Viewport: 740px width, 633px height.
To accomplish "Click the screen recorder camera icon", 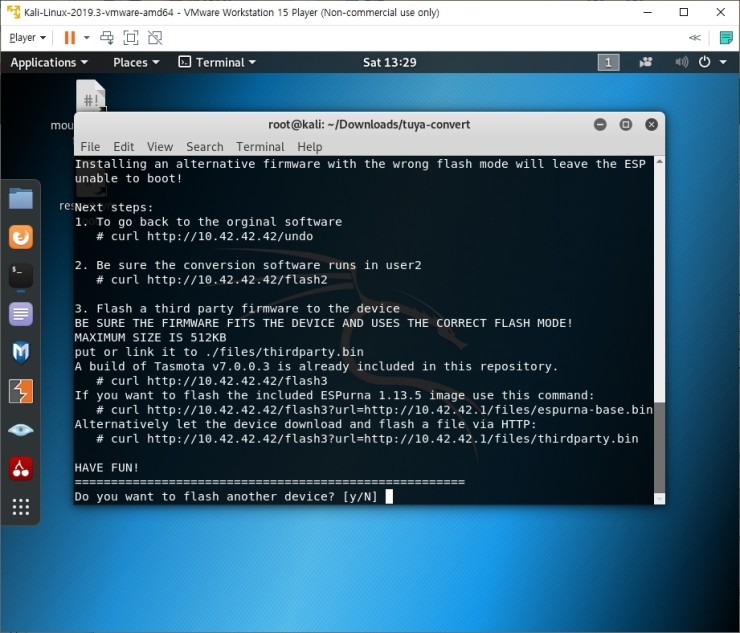I will pos(646,62).
